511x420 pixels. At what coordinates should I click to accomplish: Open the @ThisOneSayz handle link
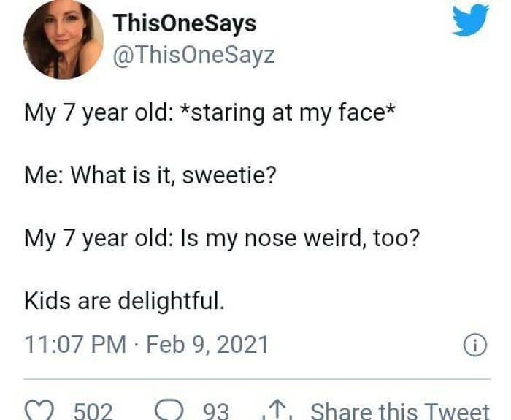(x=193, y=54)
